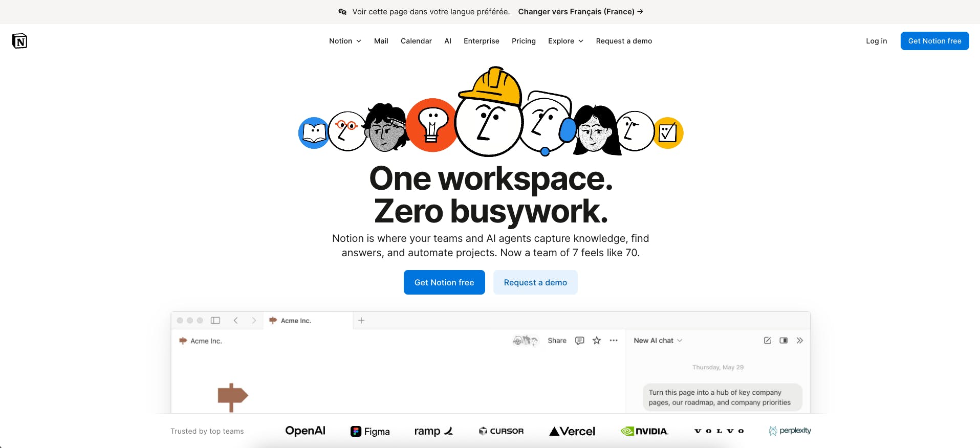Viewport: 980px width, 448px height.
Task: Click the Figma logo
Action: pos(370,432)
